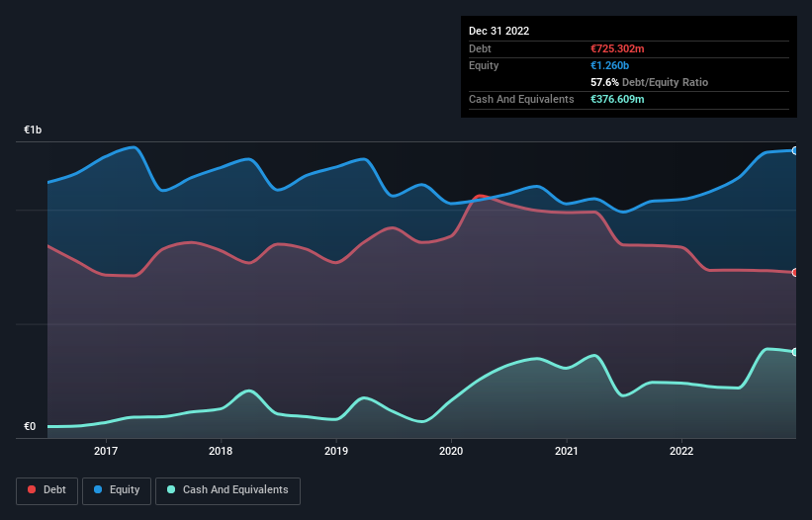Click the €0 y-axis label
812x520 pixels.
click(30, 427)
